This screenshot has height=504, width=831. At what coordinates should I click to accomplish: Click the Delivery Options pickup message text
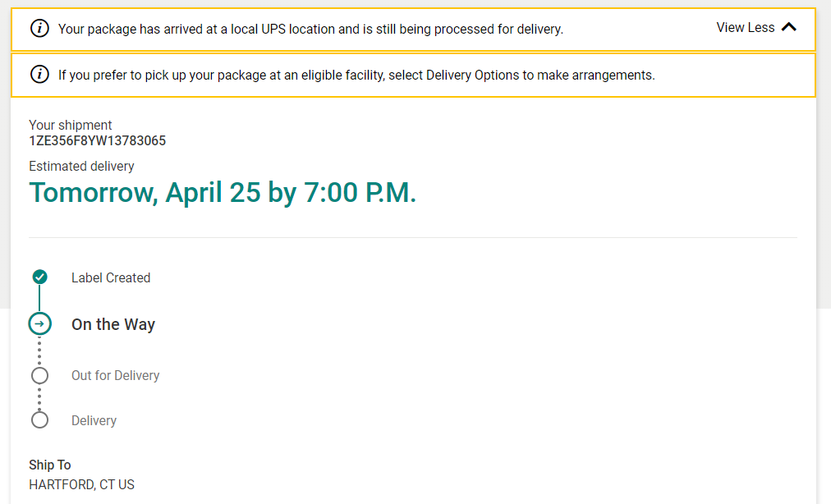click(x=356, y=75)
